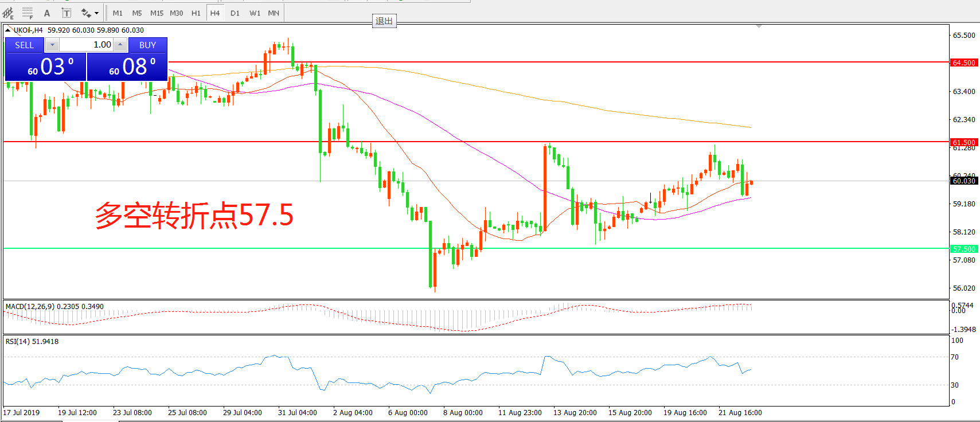Select the W1 timeframe tab
980x422 pixels.
pos(255,13)
